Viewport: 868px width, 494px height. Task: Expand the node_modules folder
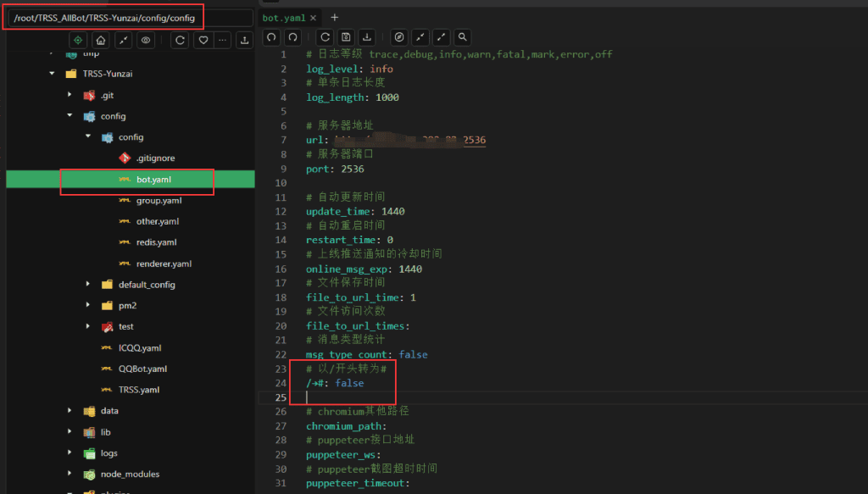[x=70, y=475]
